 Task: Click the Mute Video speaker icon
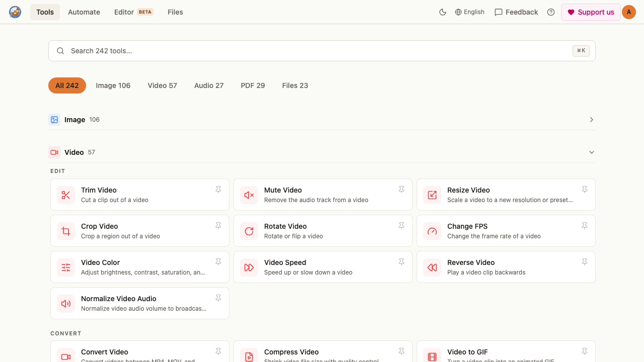249,195
